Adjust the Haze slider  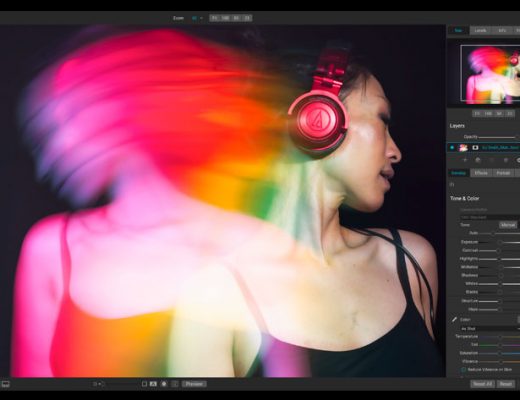(x=500, y=310)
